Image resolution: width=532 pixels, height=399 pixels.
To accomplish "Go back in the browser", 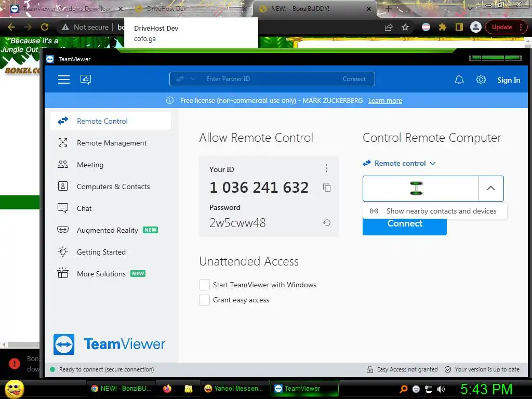I will click(11, 27).
